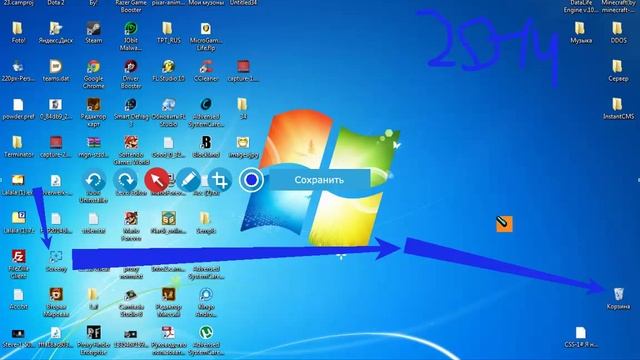This screenshot has width=640, height=360.
Task: Open Softendo Game World Mario shortcut
Action: [131, 150]
